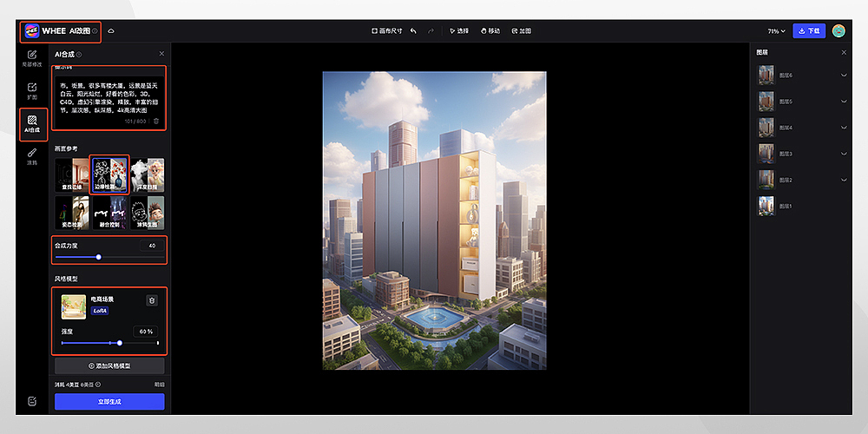This screenshot has width=868, height=434.
Task: Clear prompt with the trash icon
Action: pos(156,121)
